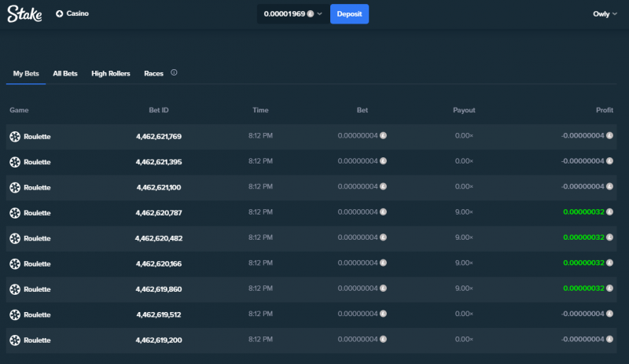Screen dimensions: 629x364
Task: Click bet amount coin icon in row 4,462,620,787
Action: (384, 212)
